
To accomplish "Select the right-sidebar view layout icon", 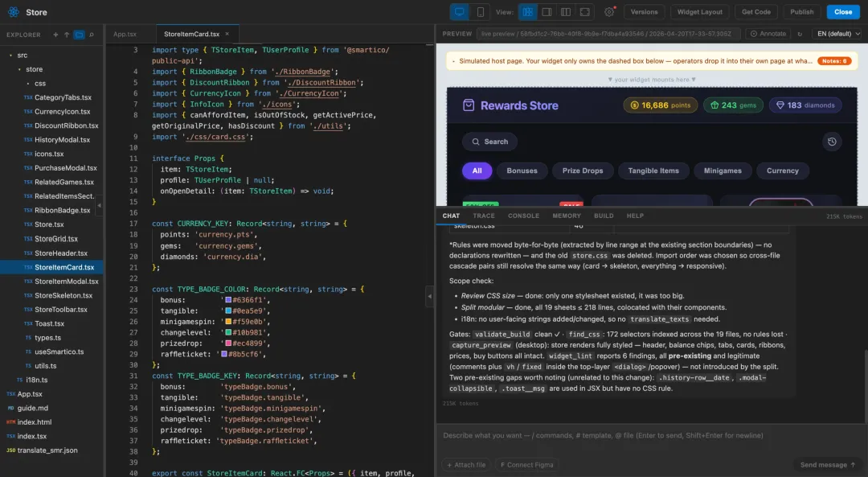I will click(x=547, y=11).
